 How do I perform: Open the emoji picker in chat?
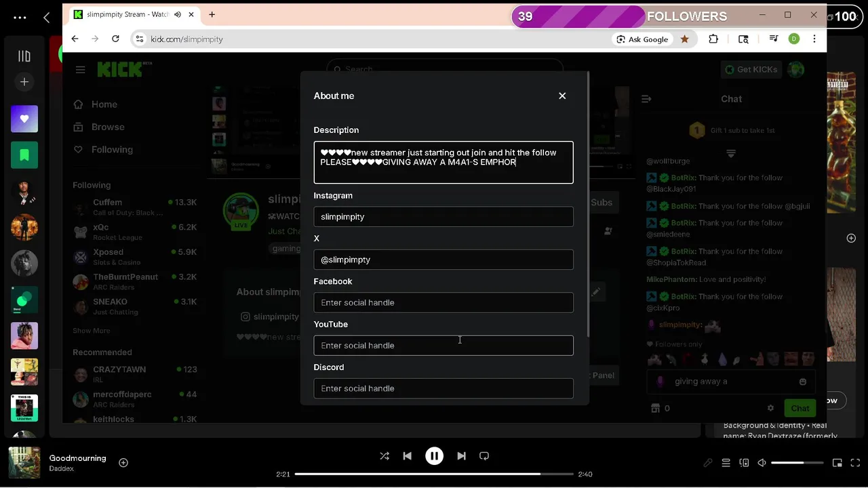click(x=803, y=382)
